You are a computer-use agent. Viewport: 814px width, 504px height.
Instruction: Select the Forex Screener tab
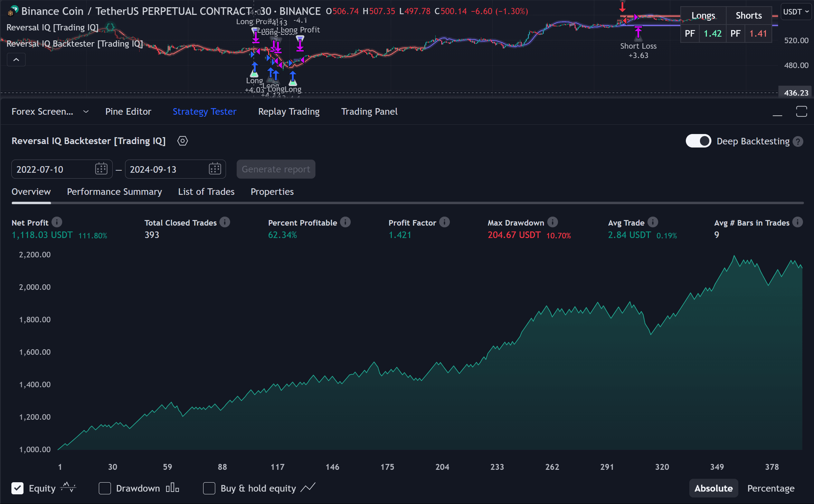click(42, 112)
